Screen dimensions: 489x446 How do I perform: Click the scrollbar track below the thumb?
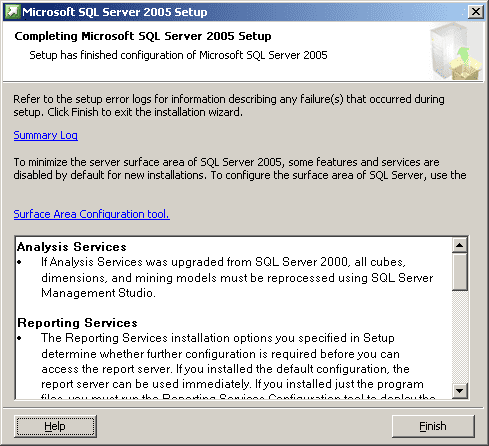460,337
